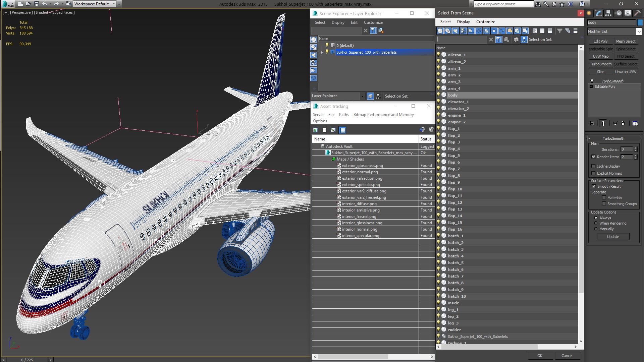
Task: Toggle Display Cameras filter in Select From Scene
Action: [x=463, y=31]
